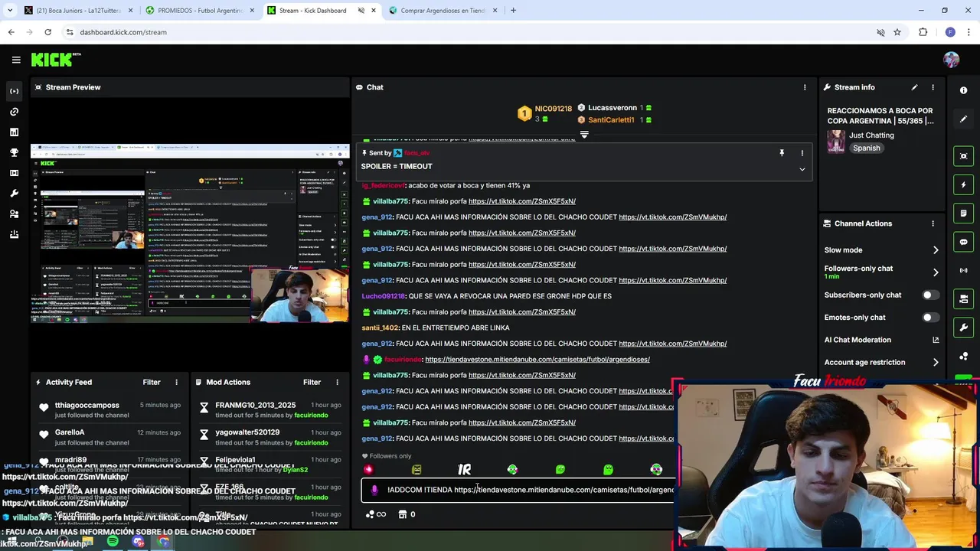Select the IR emote in quick emote row
Image resolution: width=980 pixels, height=551 pixels.
[464, 469]
